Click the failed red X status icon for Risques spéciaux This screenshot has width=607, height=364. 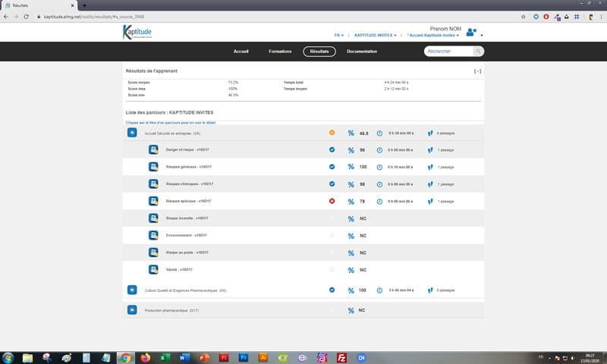[x=332, y=201]
